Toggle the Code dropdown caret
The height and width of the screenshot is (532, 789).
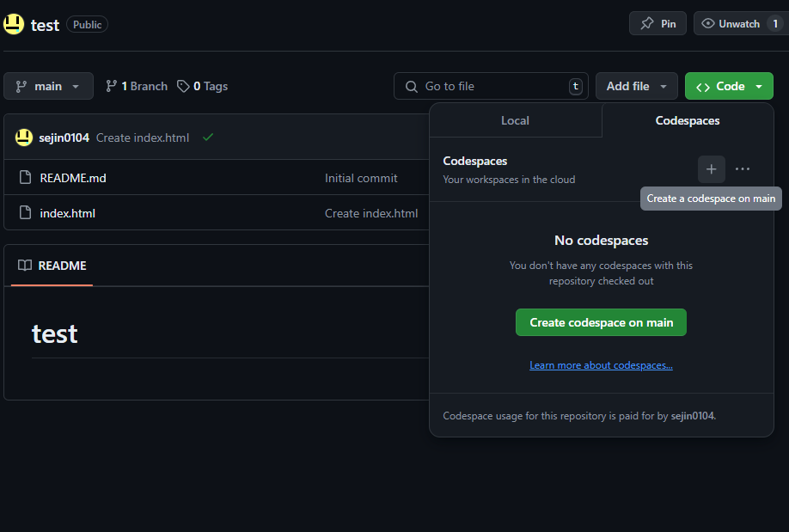tap(759, 87)
